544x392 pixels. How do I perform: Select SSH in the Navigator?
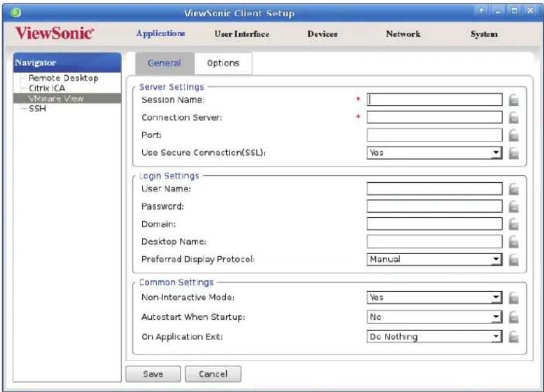point(37,108)
